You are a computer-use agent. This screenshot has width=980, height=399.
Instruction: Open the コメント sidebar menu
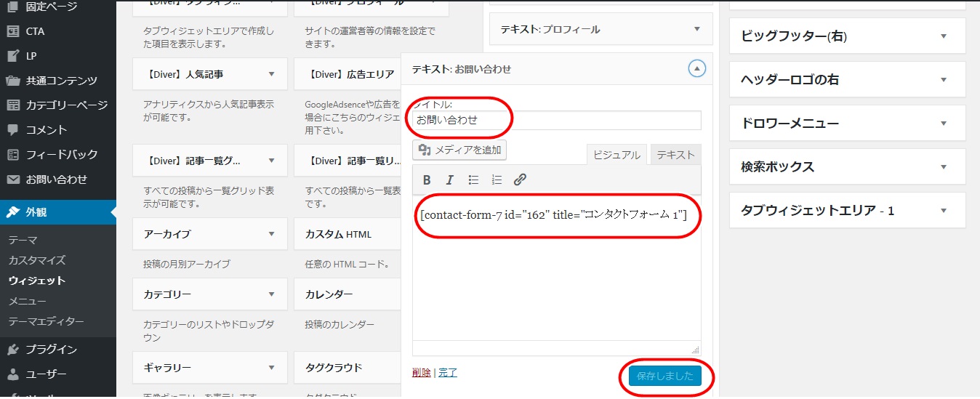[x=47, y=130]
